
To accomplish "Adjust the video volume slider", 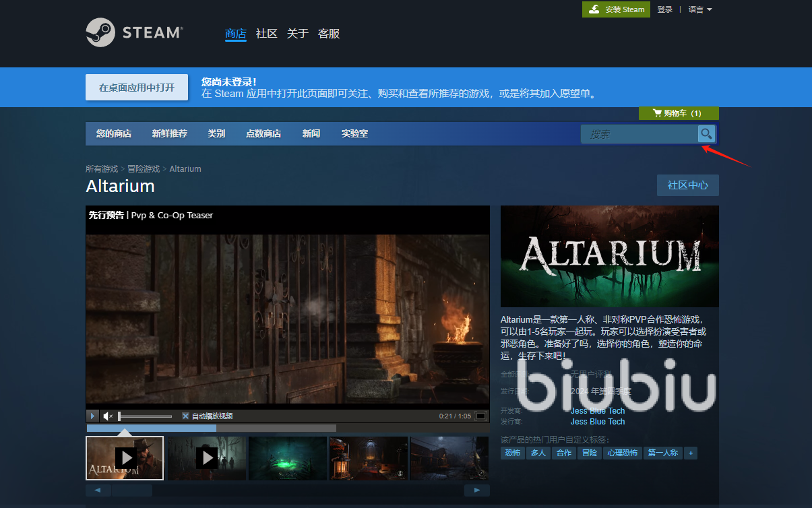I will [x=145, y=416].
